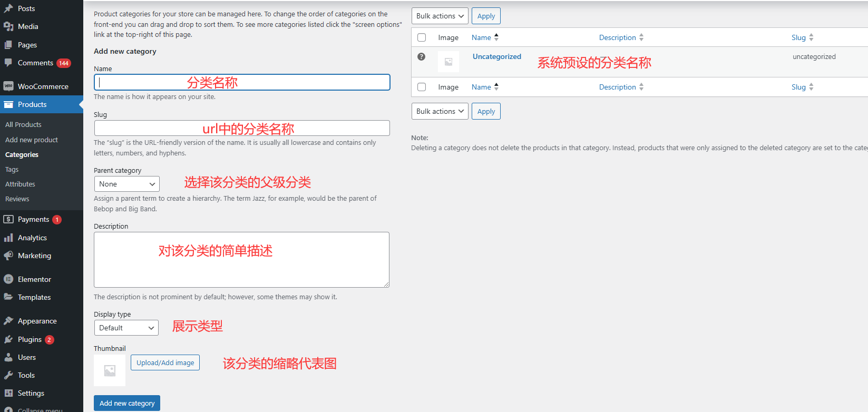Click the Upload/Add image button
Image resolution: width=868 pixels, height=412 pixels.
click(165, 362)
